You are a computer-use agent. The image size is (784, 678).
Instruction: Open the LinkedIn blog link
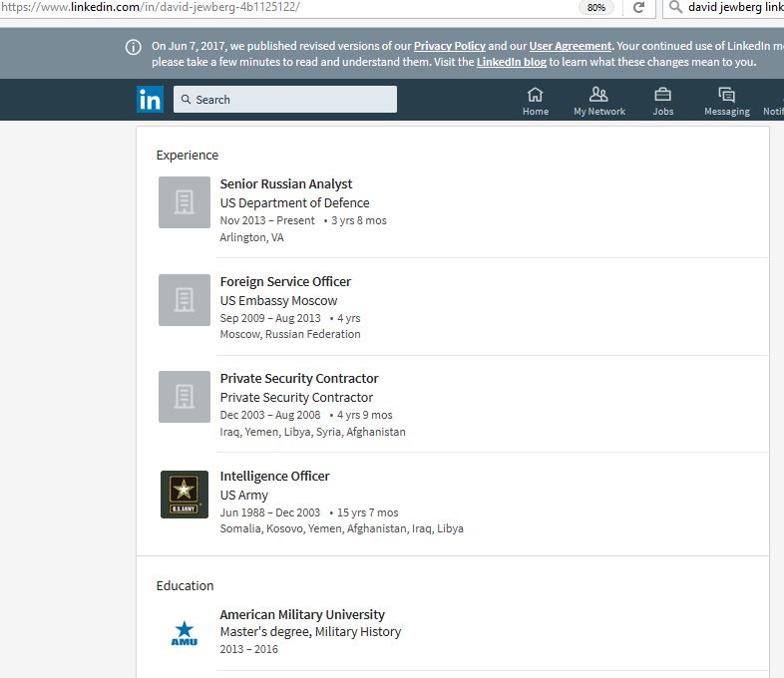(511, 62)
